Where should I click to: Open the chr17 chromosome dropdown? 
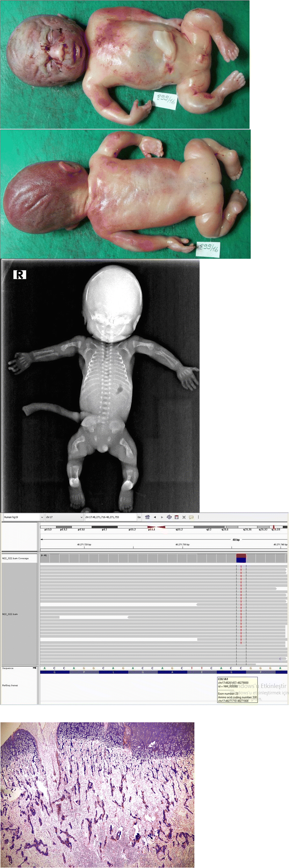[x=64, y=517]
